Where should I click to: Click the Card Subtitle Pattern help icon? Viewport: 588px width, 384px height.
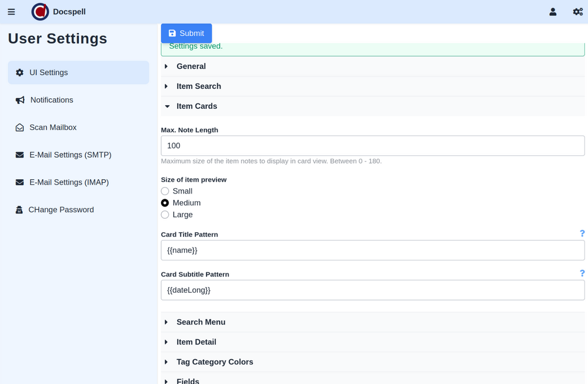(582, 273)
